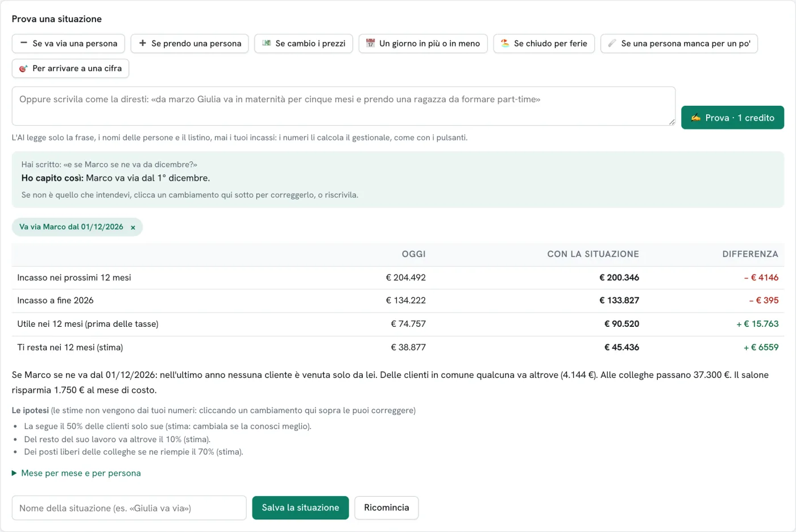
Task: Click the 'CON LA SITUAZIONE' column header
Action: [x=593, y=254]
